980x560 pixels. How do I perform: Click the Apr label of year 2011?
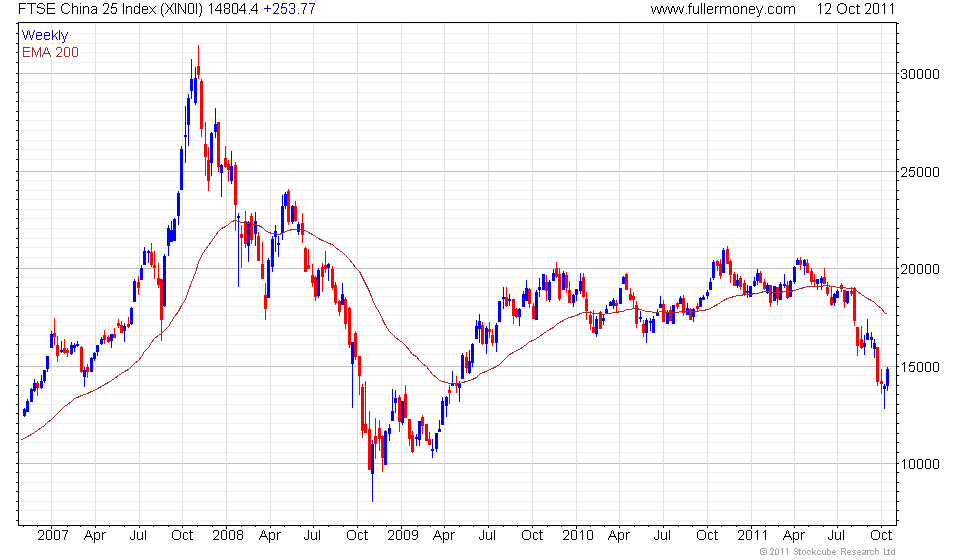(794, 536)
